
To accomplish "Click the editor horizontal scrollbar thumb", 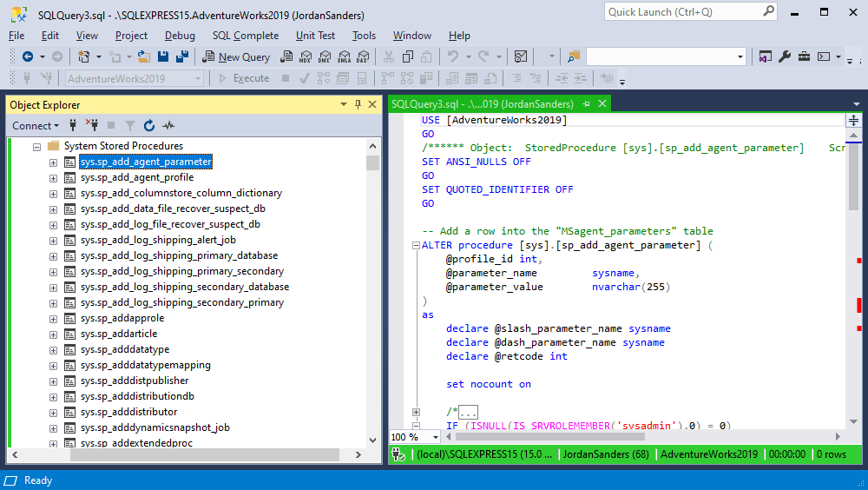I will [550, 437].
